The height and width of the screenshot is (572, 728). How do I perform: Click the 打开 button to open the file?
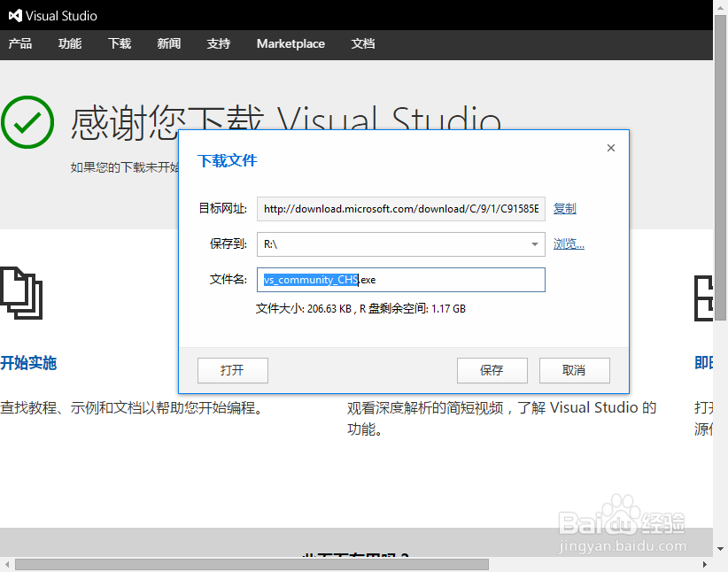pos(232,370)
